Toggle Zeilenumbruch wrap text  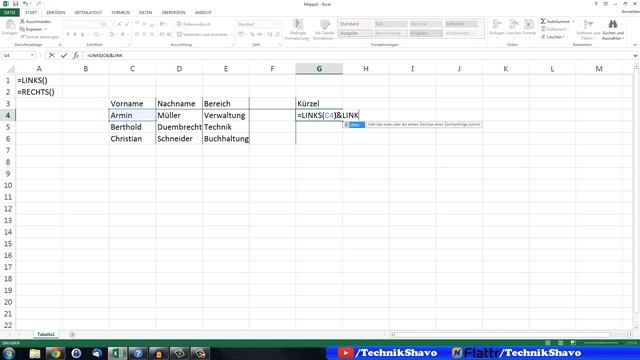tap(194, 24)
